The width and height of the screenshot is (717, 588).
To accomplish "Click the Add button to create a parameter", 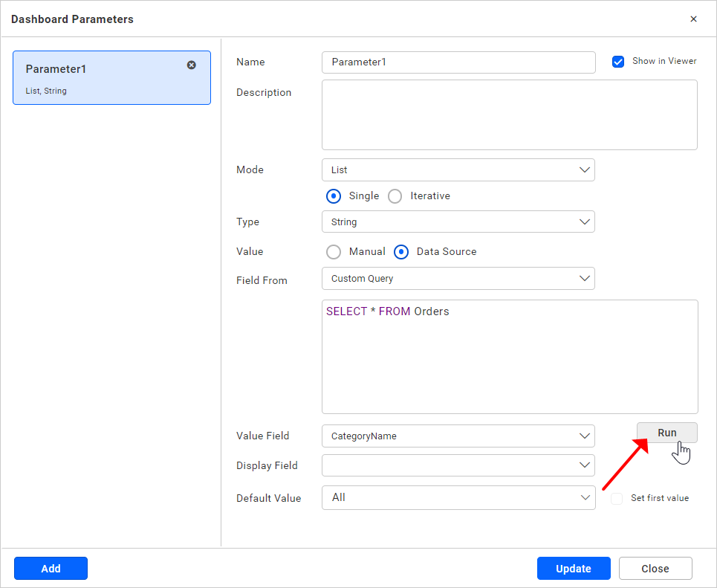I will (51, 568).
